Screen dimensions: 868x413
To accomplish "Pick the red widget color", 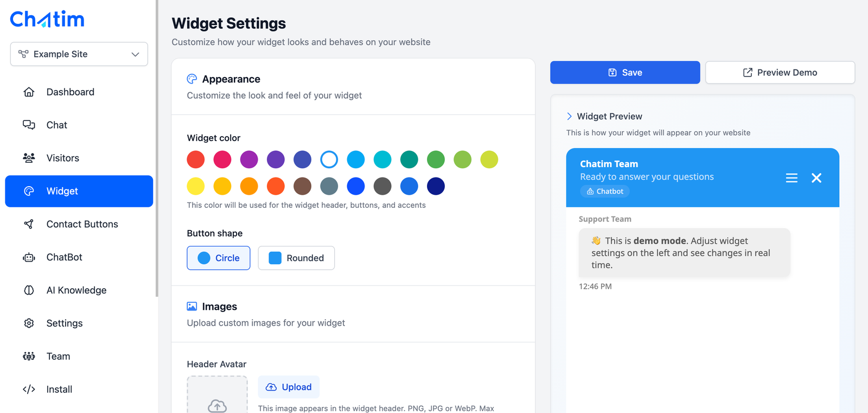I will click(x=196, y=160).
